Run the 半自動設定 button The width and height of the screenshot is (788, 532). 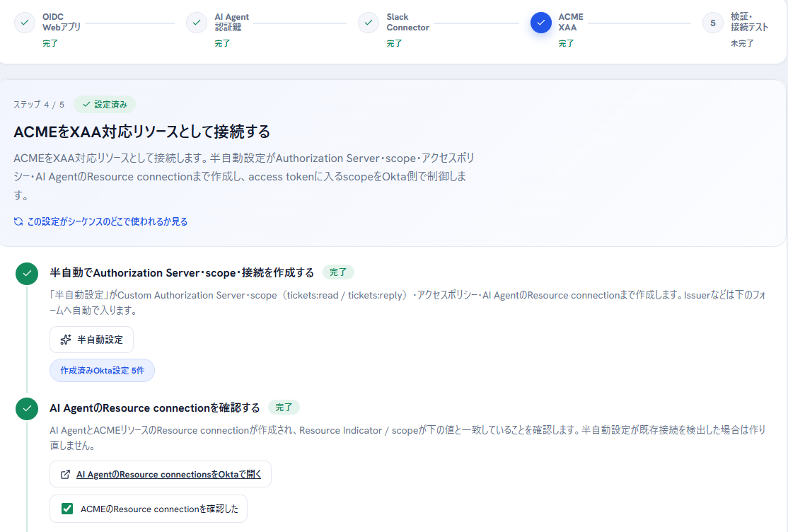click(91, 340)
